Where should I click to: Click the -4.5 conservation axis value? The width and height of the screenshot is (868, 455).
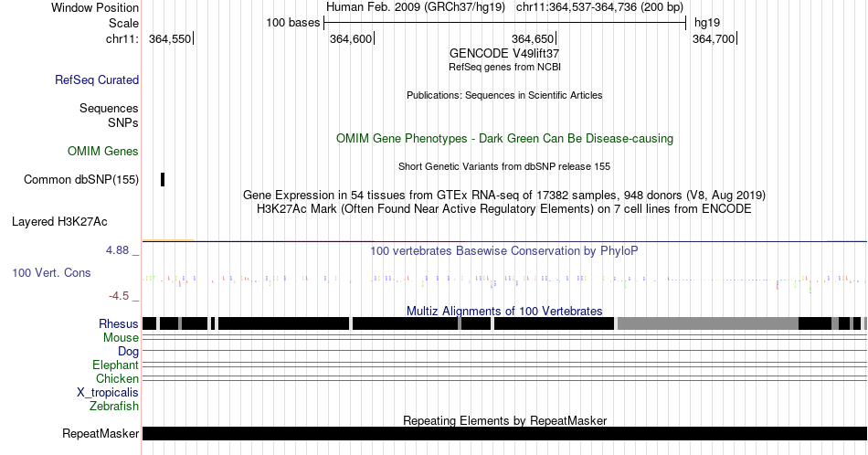pyautogui.click(x=119, y=296)
